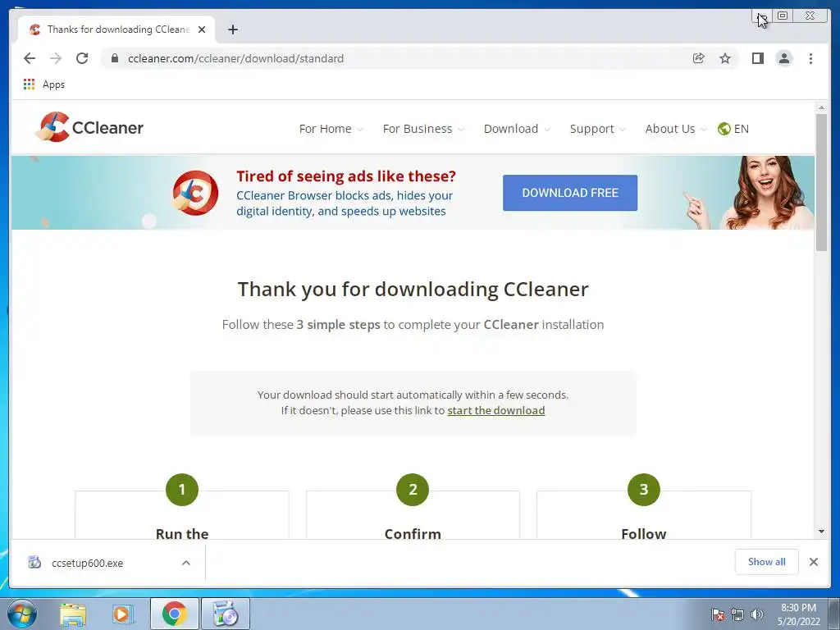840x630 pixels.
Task: Click the forward navigation arrow
Action: 56,58
